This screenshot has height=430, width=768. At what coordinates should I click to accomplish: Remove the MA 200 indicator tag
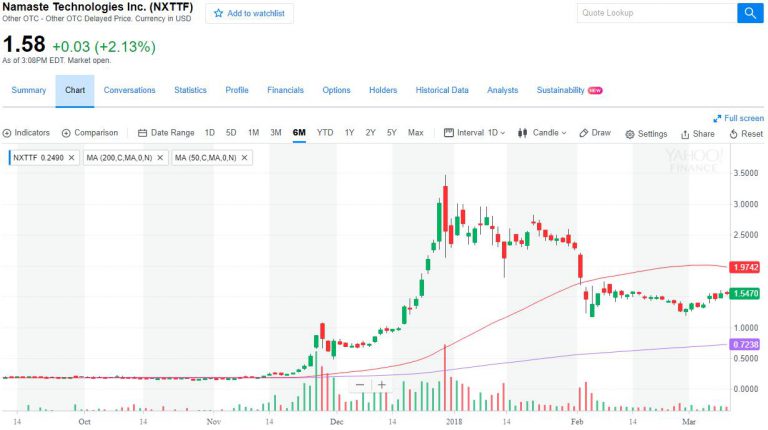(x=161, y=158)
